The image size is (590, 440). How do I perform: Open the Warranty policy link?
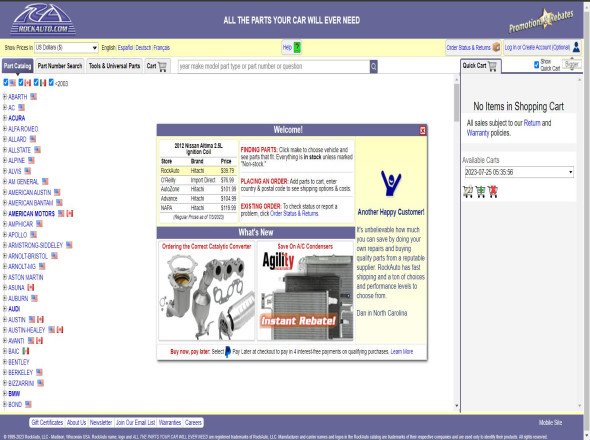coord(478,133)
